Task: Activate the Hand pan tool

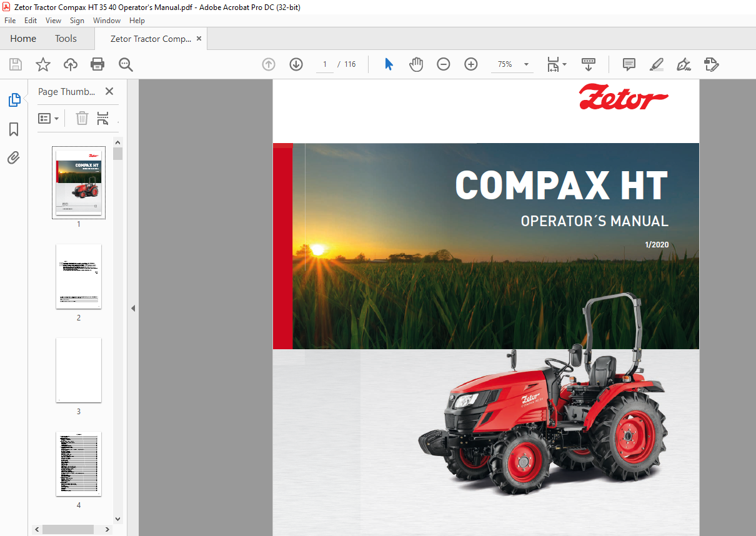Action: coord(416,64)
